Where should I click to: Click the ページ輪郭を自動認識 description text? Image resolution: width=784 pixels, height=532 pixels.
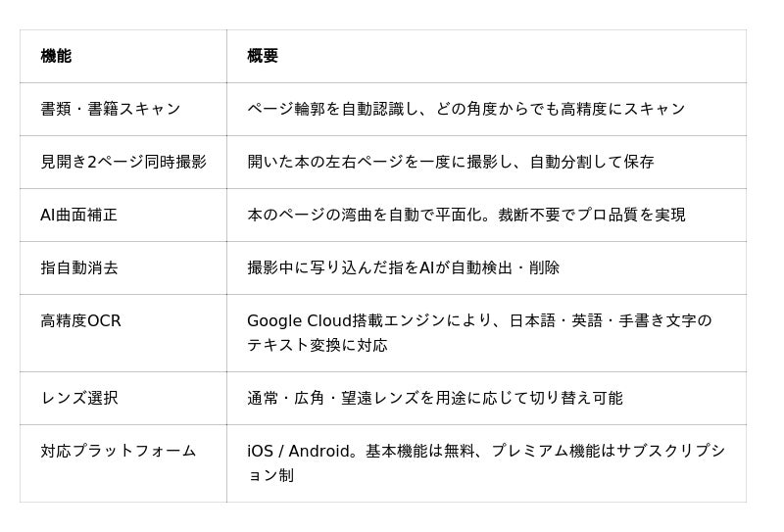point(325,109)
